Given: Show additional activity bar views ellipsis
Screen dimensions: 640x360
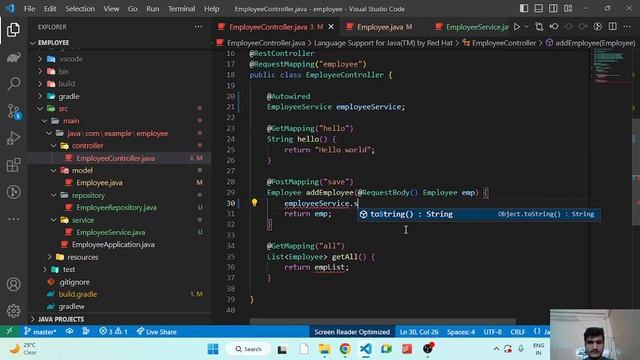Looking at the screenshot, I should pyautogui.click(x=13, y=219).
